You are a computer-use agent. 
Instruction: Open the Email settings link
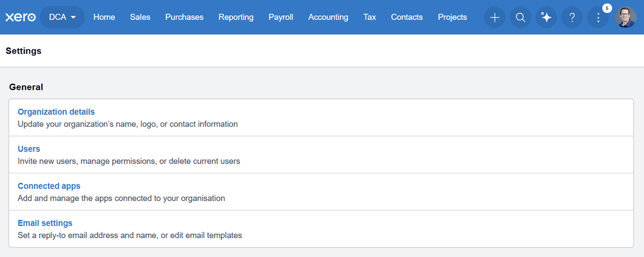[45, 223]
